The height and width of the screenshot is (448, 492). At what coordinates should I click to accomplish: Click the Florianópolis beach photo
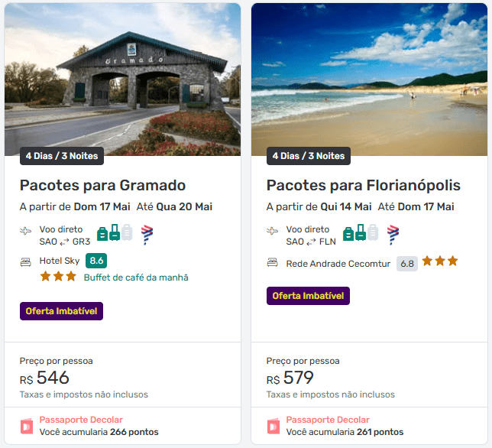[369, 76]
